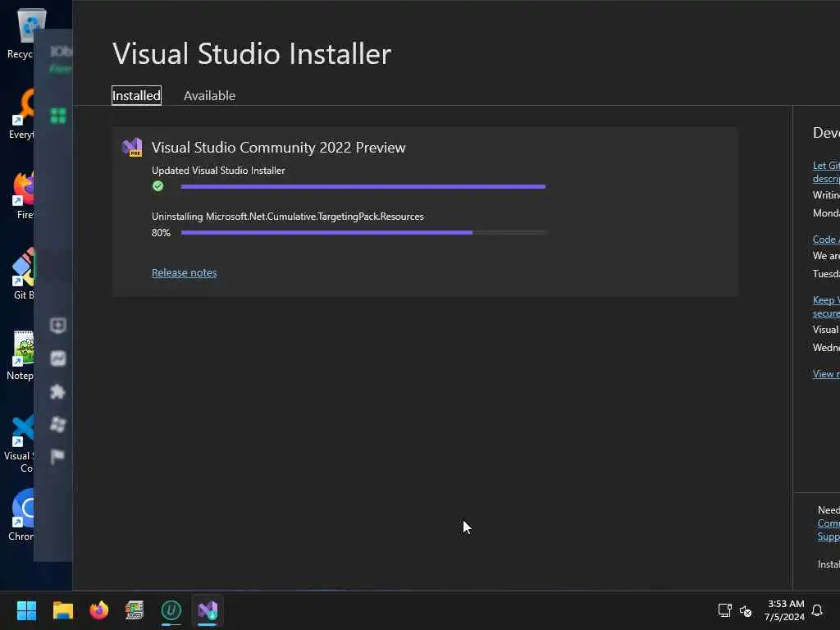Viewport: 840px width, 630px height.
Task: Click the green grid icon in the background sidebar
Action: [58, 116]
